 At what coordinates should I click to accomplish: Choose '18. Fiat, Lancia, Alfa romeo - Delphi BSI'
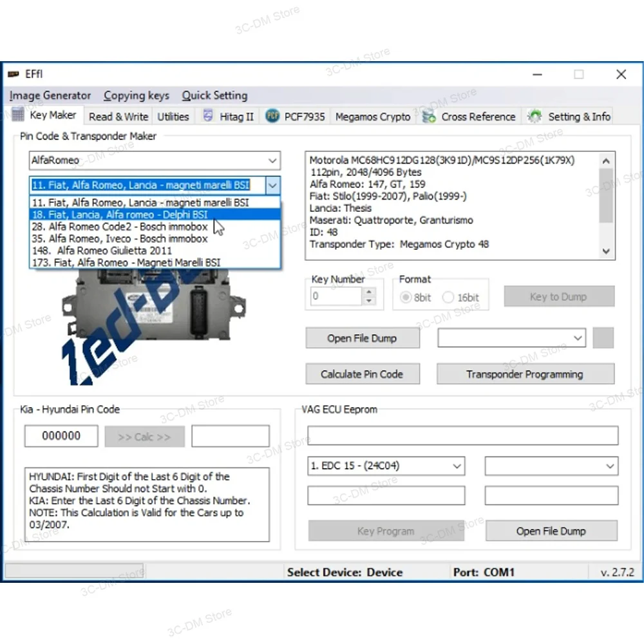point(155,214)
